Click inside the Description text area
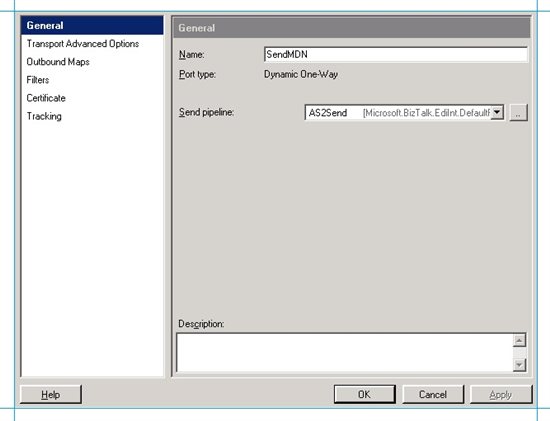The width and height of the screenshot is (550, 421). 344,352
